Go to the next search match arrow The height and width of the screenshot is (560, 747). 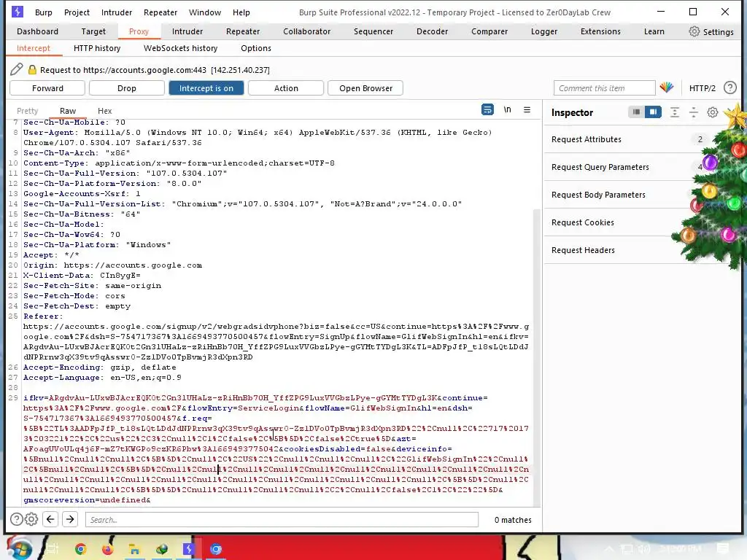[70, 519]
